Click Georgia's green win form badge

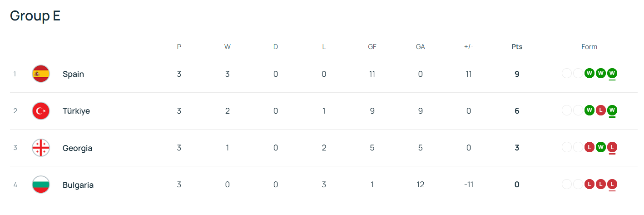[600, 147]
